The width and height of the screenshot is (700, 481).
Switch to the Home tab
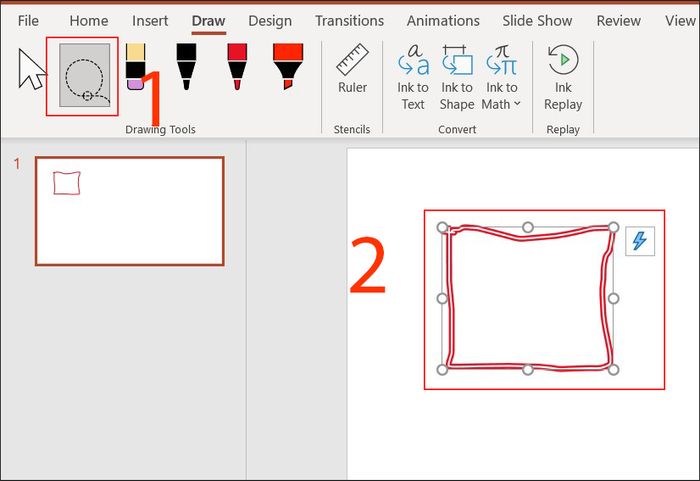pyautogui.click(x=89, y=21)
